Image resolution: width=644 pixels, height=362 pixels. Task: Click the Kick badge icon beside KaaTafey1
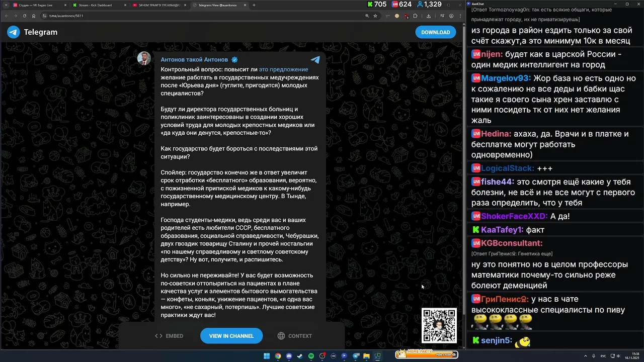(x=475, y=230)
